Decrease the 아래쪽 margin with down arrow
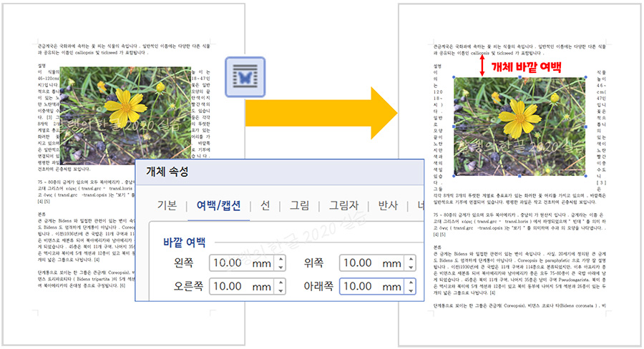The image size is (644, 349). pyautogui.click(x=411, y=290)
